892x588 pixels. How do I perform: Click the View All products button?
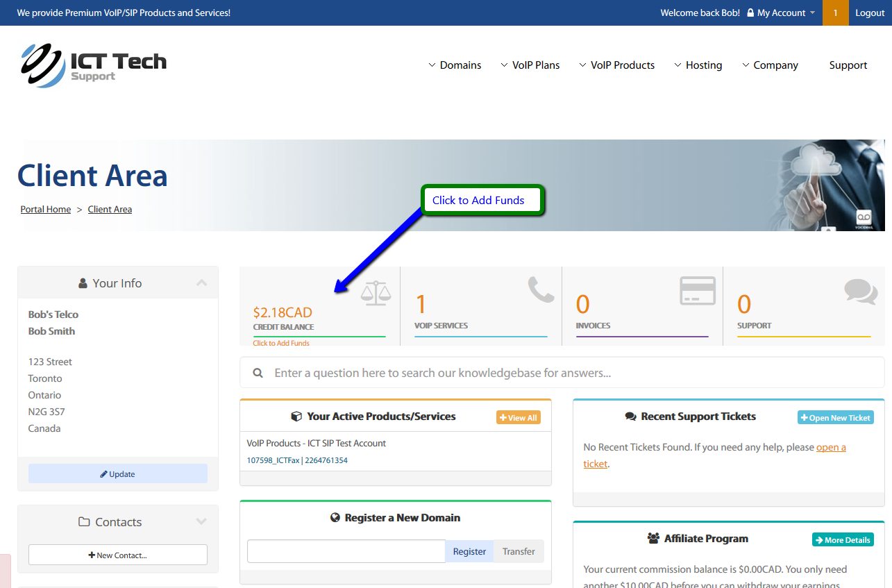[x=518, y=418]
